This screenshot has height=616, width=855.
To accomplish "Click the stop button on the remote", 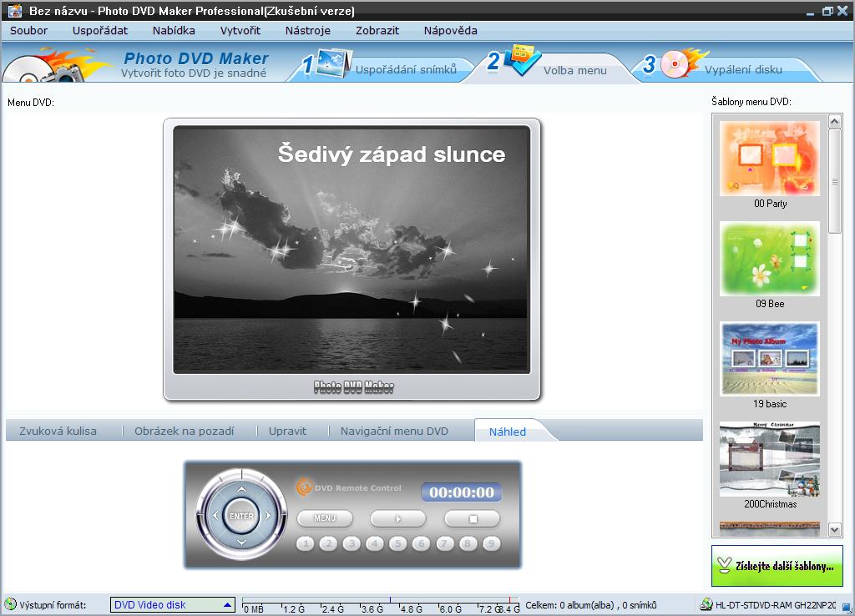I will [473, 518].
